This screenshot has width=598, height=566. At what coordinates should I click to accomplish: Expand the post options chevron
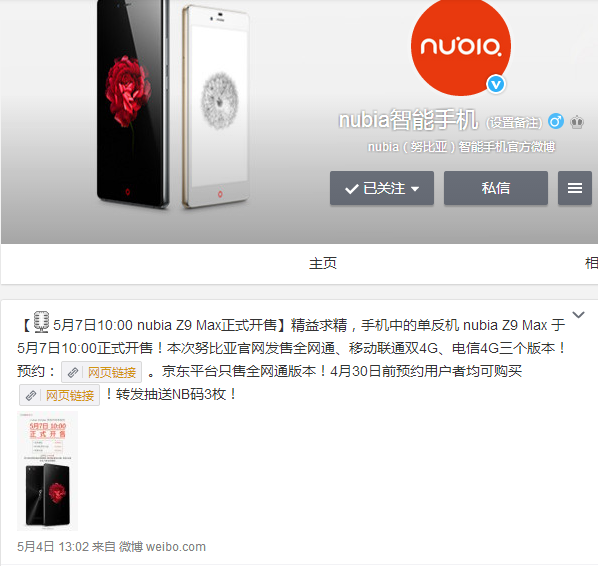click(578, 315)
